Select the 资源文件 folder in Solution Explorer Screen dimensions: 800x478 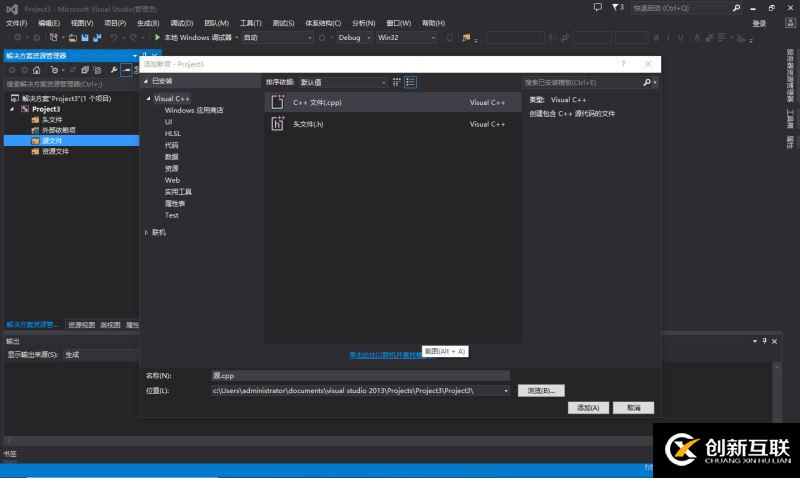point(55,152)
